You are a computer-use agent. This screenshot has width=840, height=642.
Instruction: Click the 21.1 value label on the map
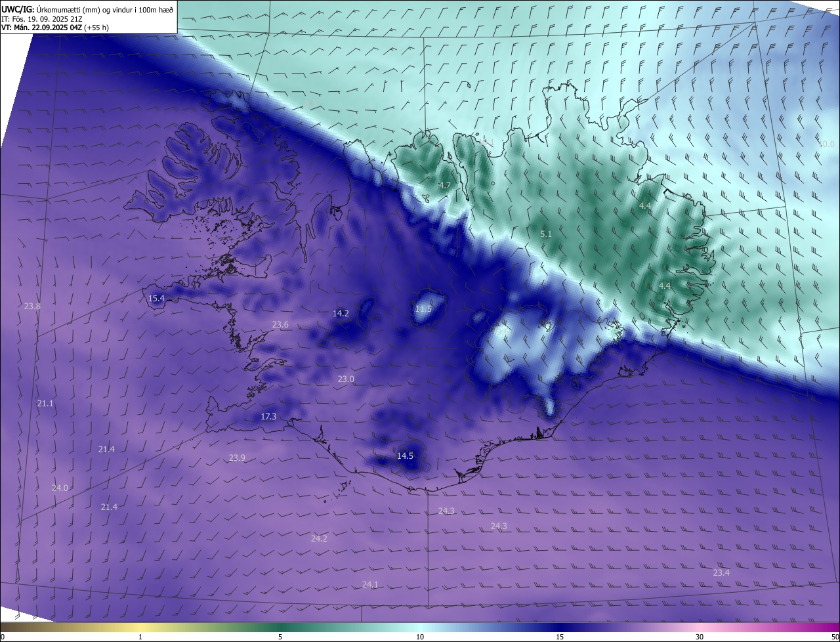pos(45,403)
